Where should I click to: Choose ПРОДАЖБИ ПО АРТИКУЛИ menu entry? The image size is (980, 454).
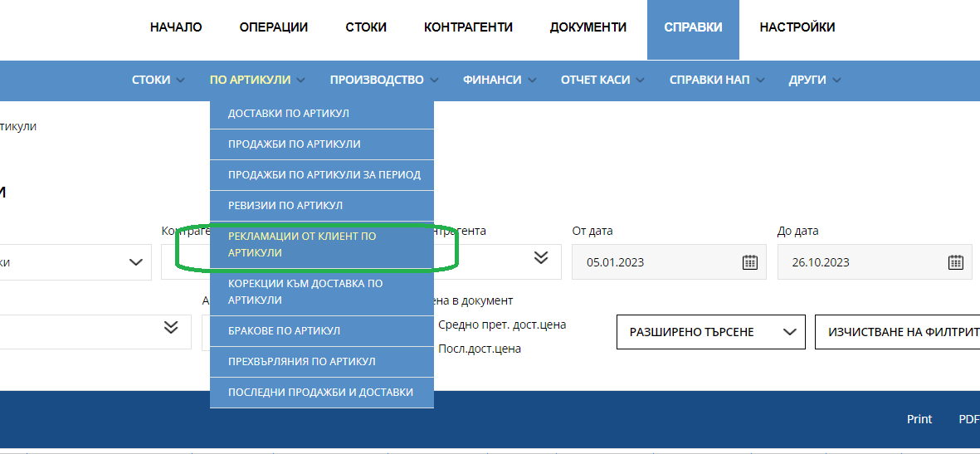pos(322,144)
